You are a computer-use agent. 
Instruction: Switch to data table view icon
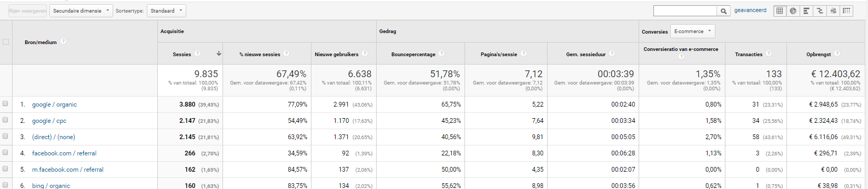pos(780,10)
